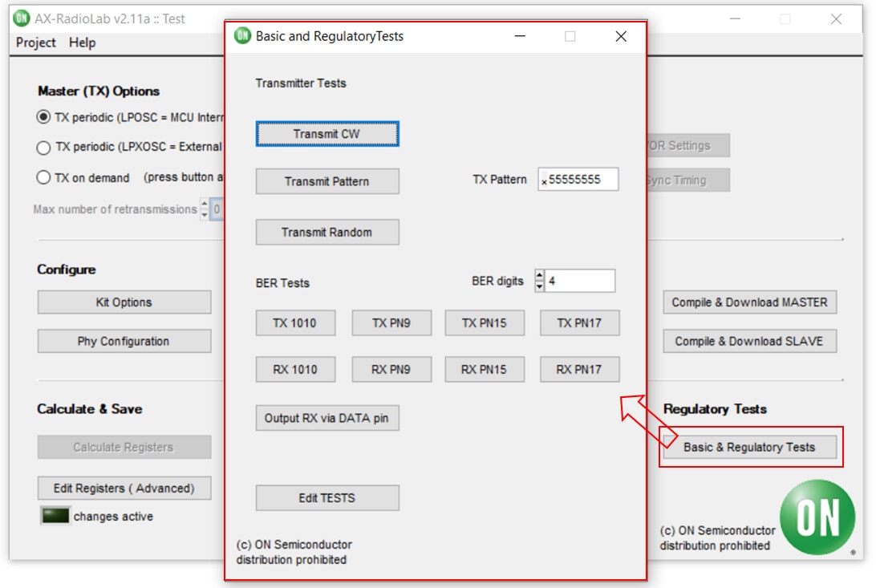
Task: Choose the TX on demand radio button
Action: 43,178
